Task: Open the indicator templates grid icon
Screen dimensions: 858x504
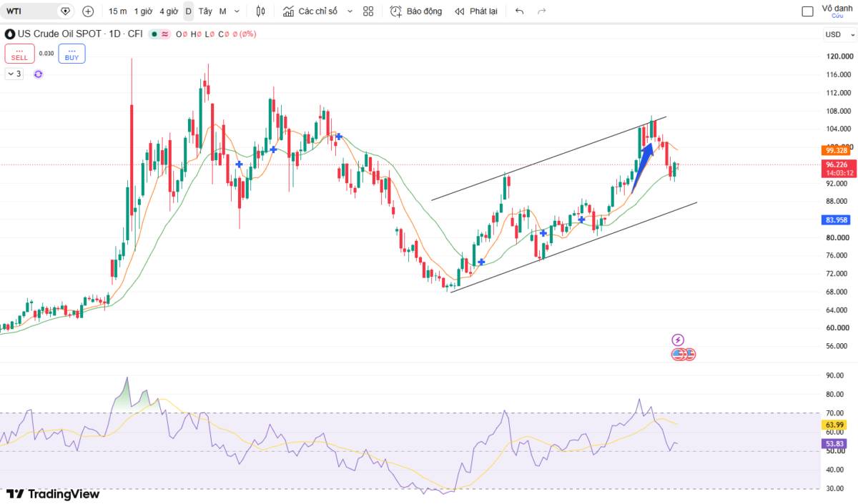Action: point(368,11)
